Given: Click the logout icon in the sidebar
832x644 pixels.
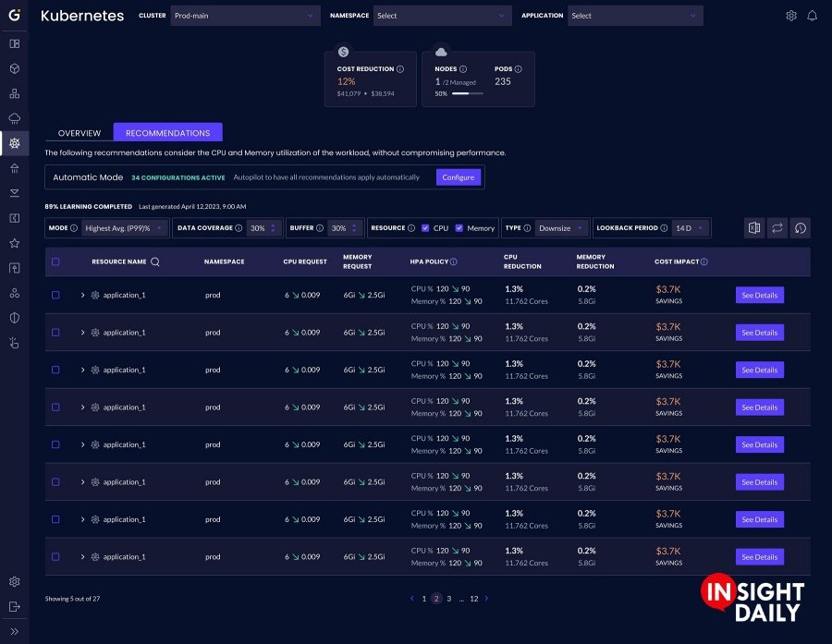Looking at the screenshot, I should [x=14, y=606].
